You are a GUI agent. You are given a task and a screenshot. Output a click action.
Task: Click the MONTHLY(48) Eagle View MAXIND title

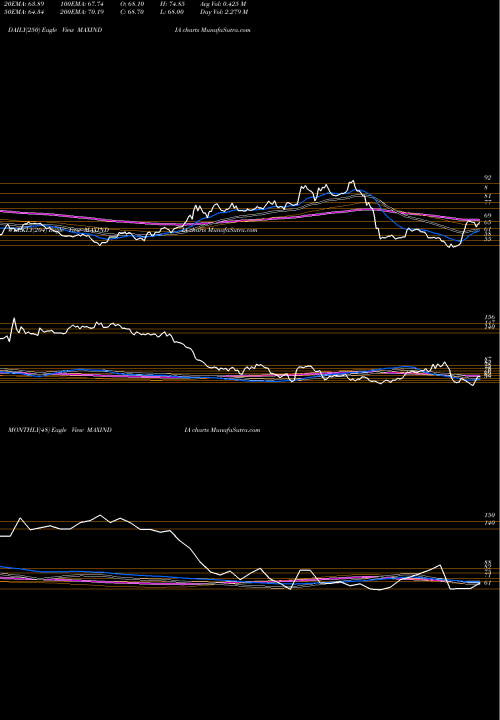60,430
